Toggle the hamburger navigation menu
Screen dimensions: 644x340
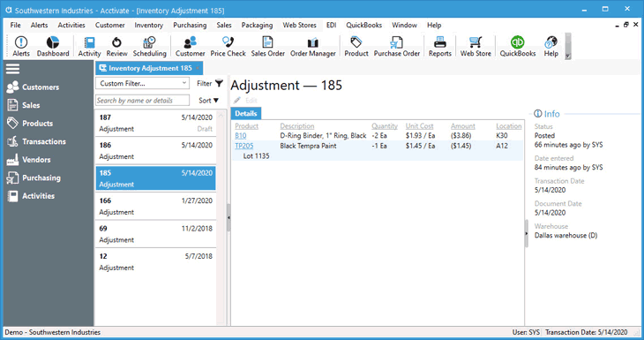[12, 69]
